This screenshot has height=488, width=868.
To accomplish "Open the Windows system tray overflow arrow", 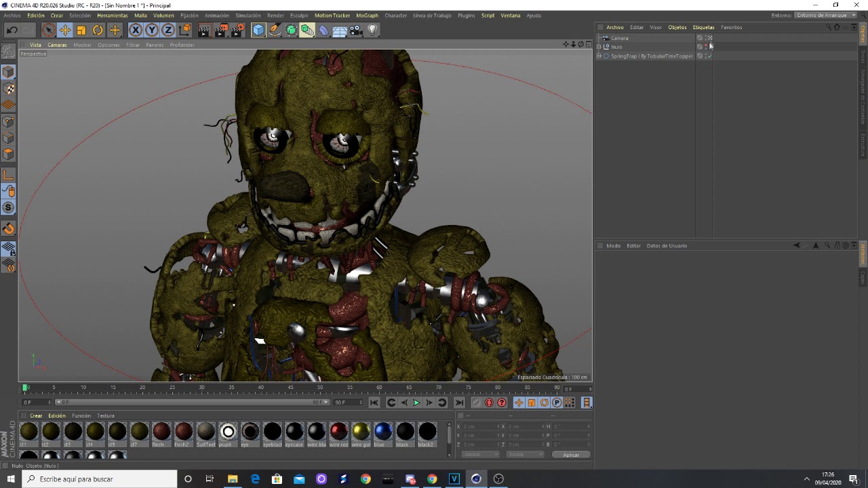I will pos(806,479).
